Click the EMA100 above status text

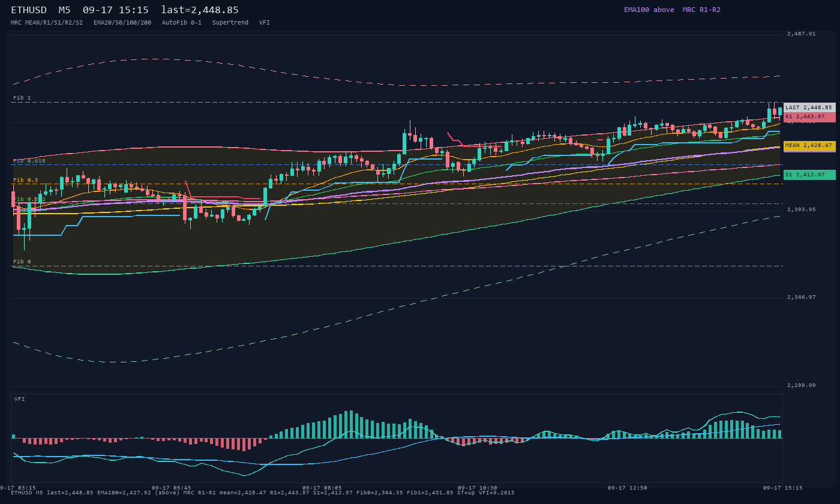point(649,10)
